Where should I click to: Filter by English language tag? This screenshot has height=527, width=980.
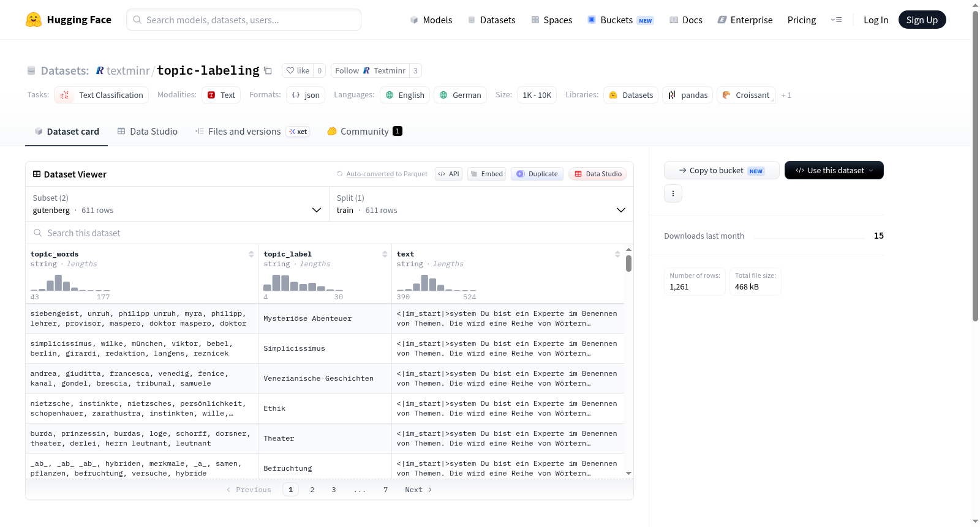[405, 95]
